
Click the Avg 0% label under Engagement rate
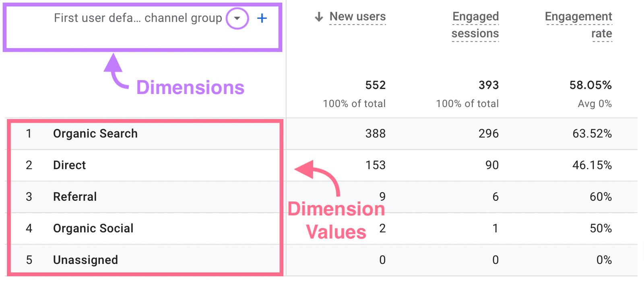[594, 103]
